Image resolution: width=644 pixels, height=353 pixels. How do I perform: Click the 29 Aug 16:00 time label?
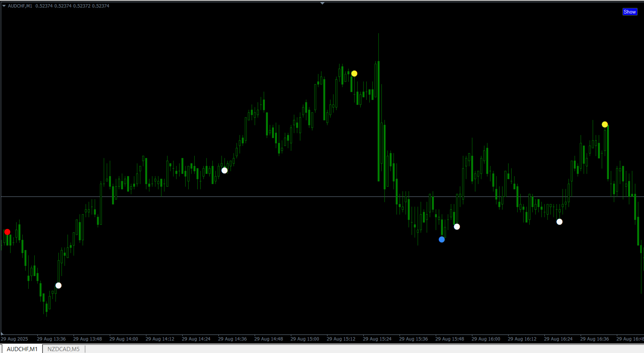(x=486, y=339)
